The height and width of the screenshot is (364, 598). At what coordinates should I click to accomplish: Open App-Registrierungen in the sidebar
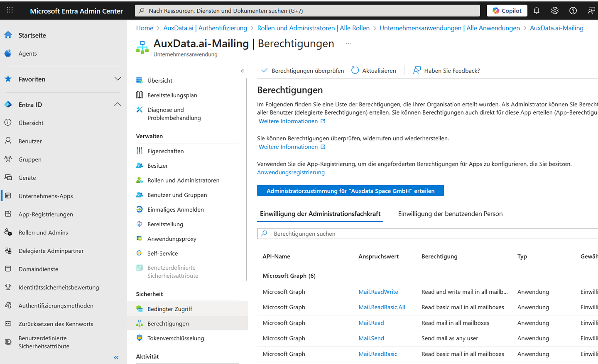pyautogui.click(x=46, y=214)
